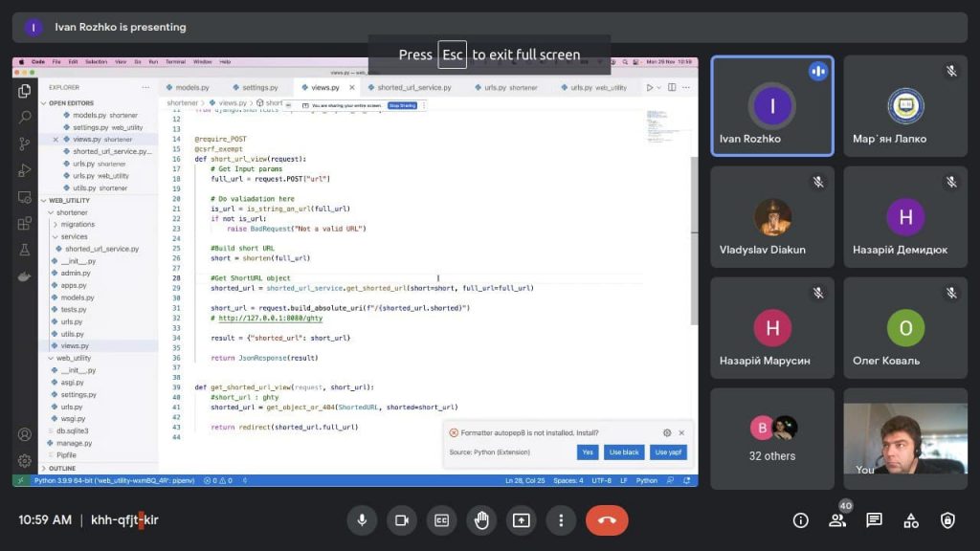Collapse the OPEN EDITORS section
This screenshot has height=551, width=980.
[71, 102]
